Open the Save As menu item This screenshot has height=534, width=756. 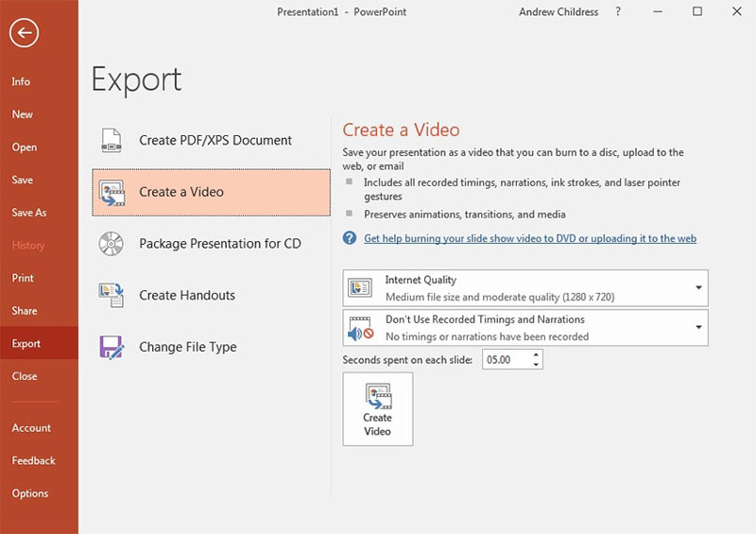pos(29,213)
